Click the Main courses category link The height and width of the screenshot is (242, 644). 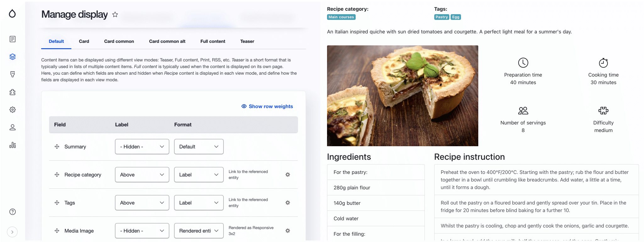coord(341,17)
